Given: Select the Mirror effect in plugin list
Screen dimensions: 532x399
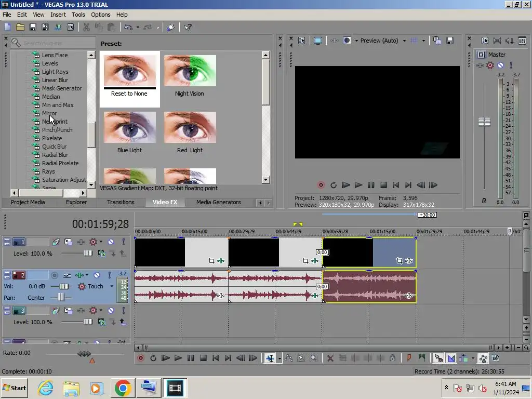Looking at the screenshot, I should [49, 113].
